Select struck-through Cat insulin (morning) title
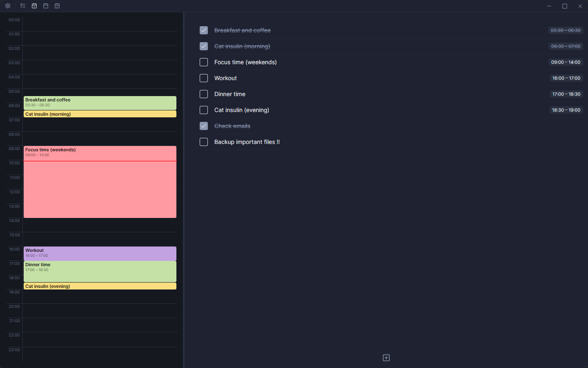Screen dimensions: 588x368 [x=242, y=46]
